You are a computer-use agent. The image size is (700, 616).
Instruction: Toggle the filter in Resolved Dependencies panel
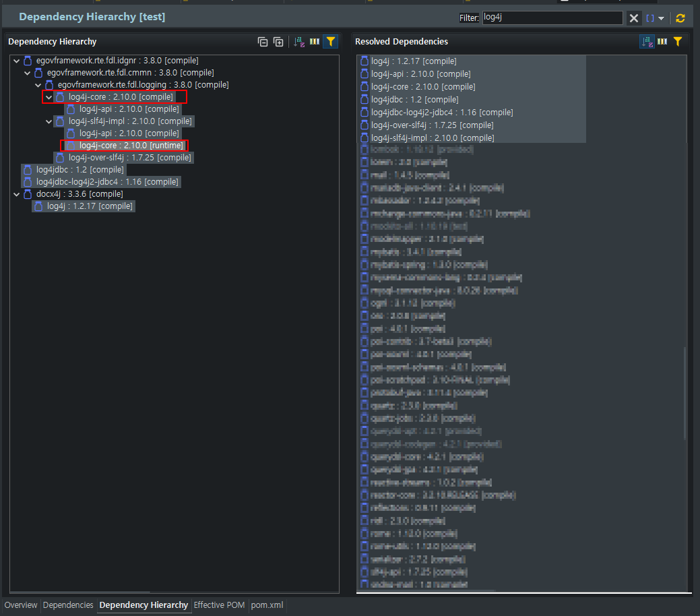coord(678,42)
